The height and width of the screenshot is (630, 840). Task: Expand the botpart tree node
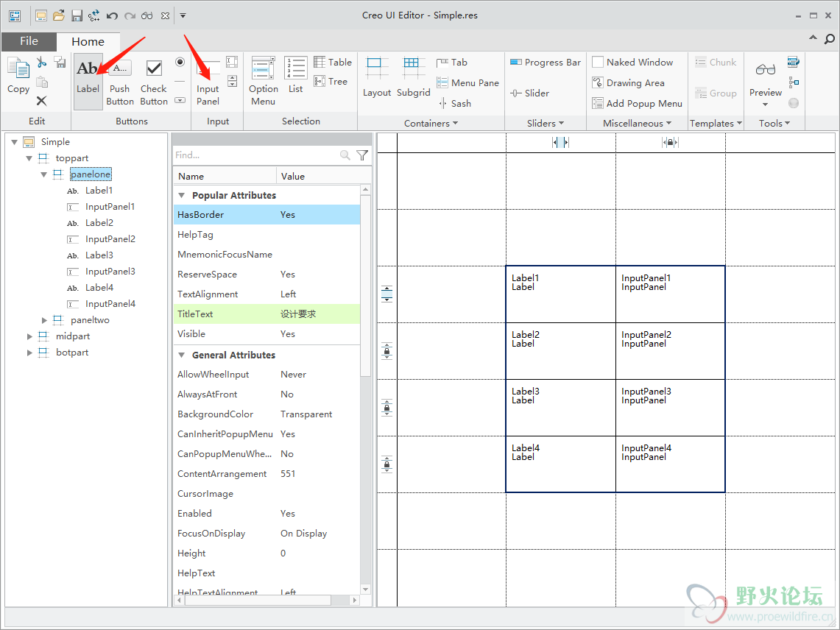30,353
